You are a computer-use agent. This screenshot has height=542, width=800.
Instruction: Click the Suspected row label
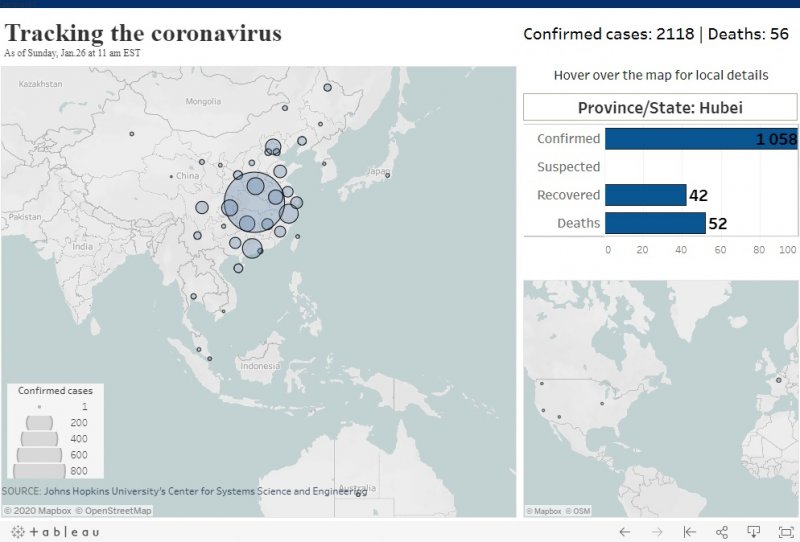click(x=568, y=167)
